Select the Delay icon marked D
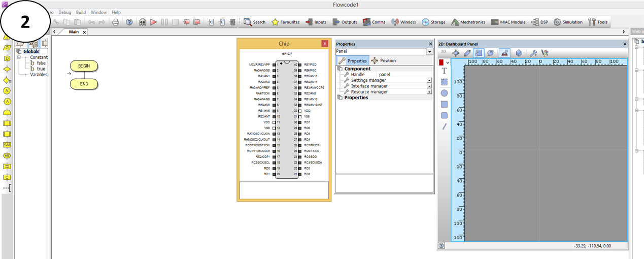The width and height of the screenshot is (644, 259). click(x=7, y=58)
